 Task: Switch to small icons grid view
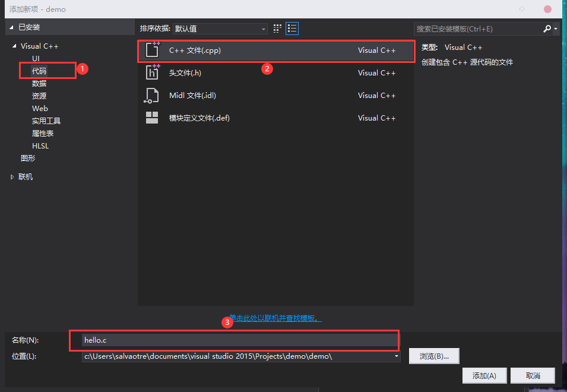(277, 29)
